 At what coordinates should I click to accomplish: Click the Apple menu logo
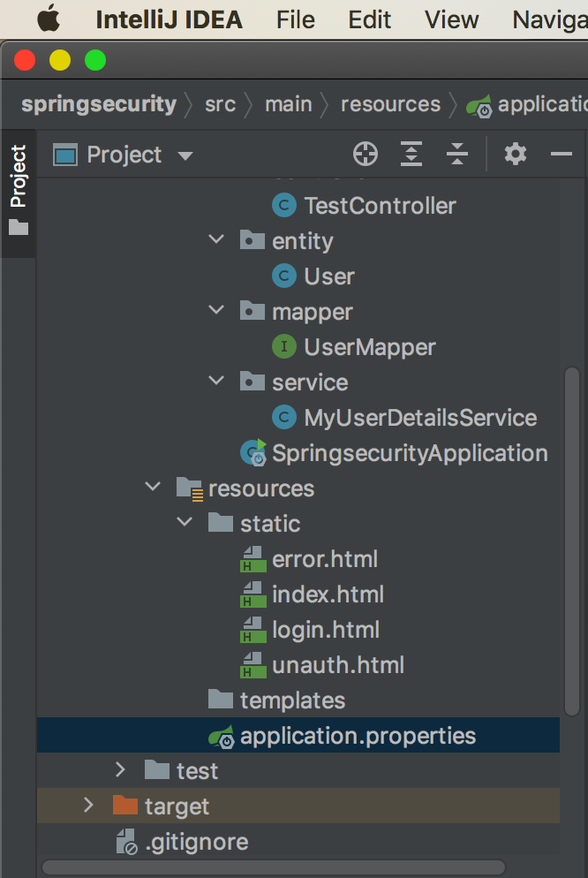49,19
